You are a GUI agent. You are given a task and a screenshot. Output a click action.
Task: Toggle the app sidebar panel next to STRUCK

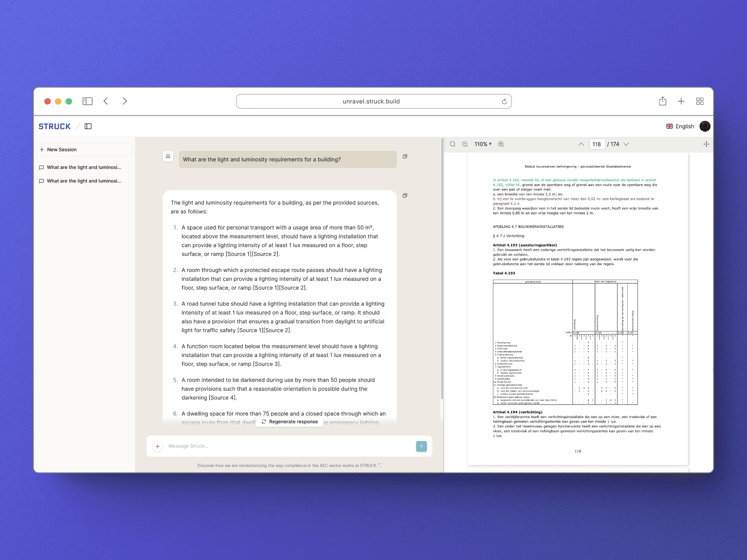[88, 126]
